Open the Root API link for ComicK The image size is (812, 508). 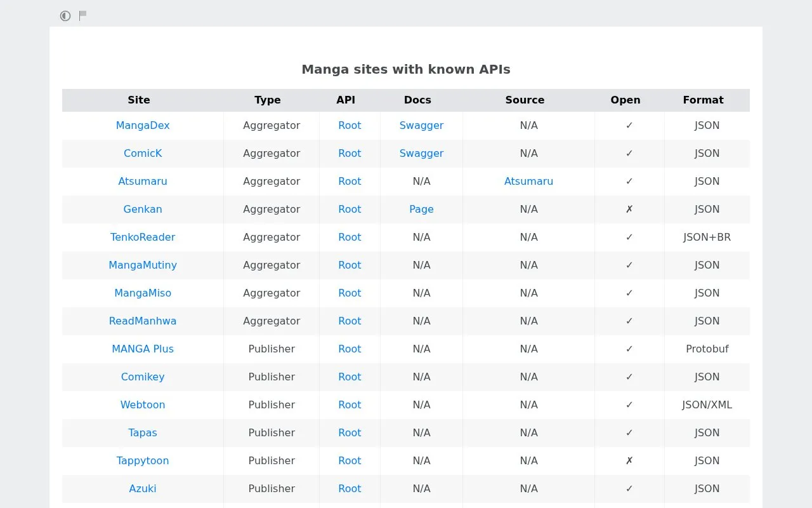coord(350,154)
